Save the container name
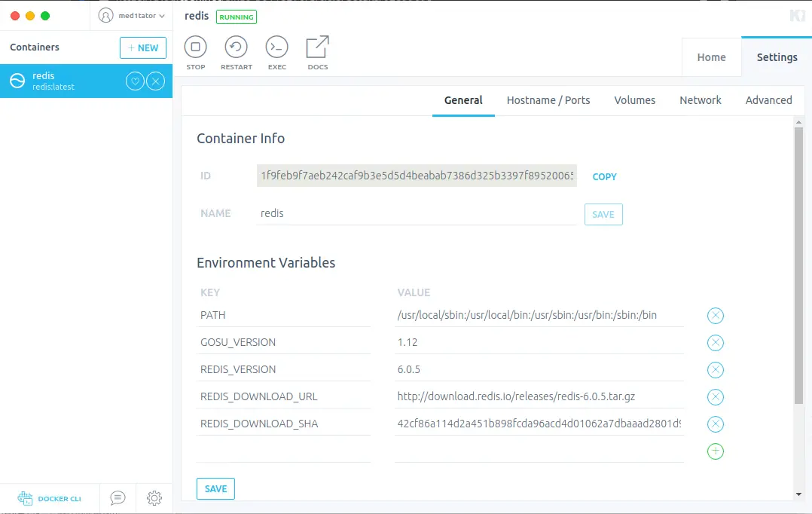 click(603, 215)
